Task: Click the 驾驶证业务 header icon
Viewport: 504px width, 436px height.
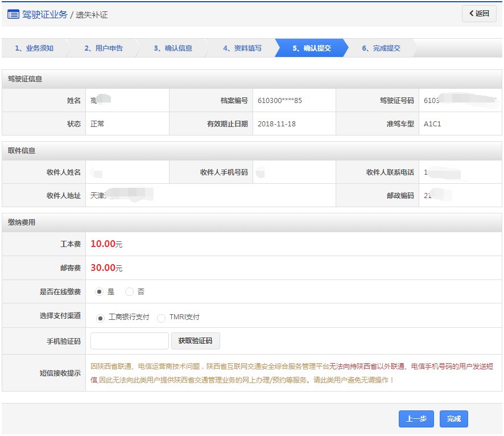Action: (x=14, y=14)
